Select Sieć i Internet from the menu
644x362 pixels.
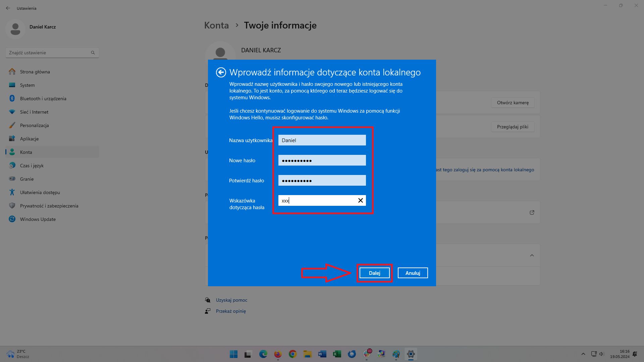point(34,112)
